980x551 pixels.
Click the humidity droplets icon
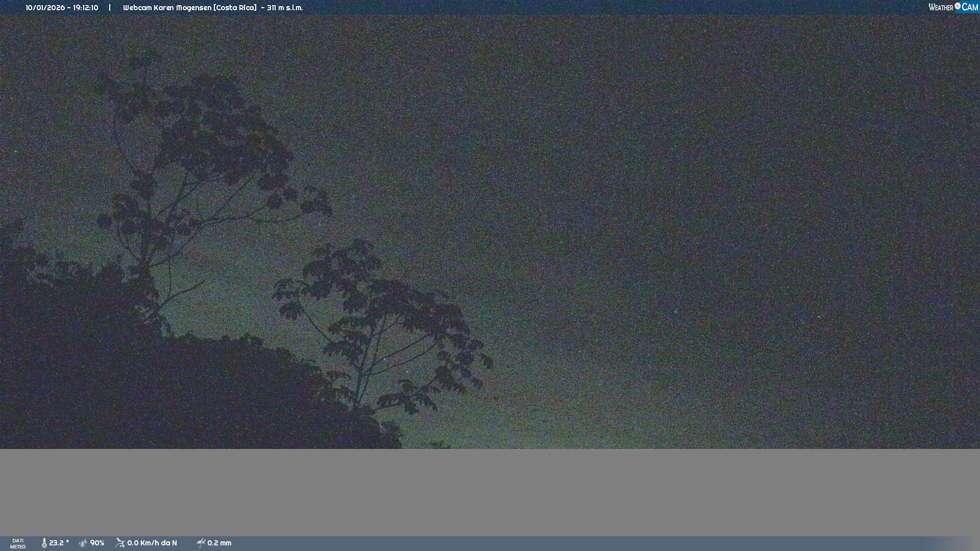[x=83, y=543]
